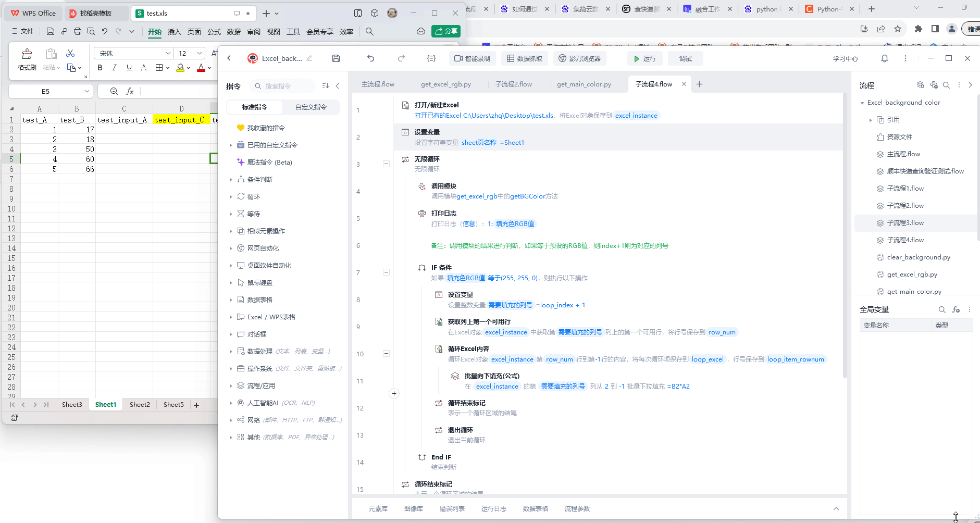Collapse the 无限循环 block at line 3

coord(386,164)
